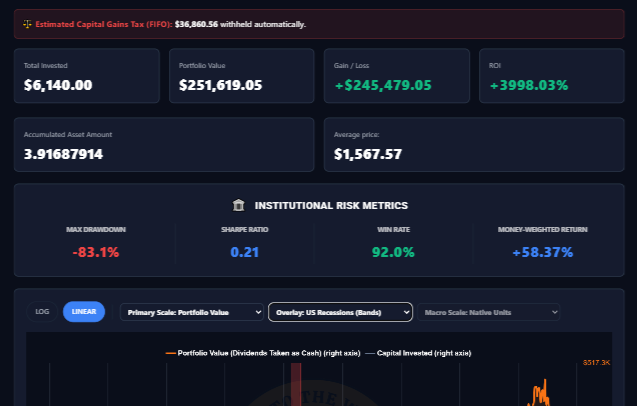Click the red recession band on chart
The width and height of the screenshot is (637, 406).
click(x=296, y=384)
